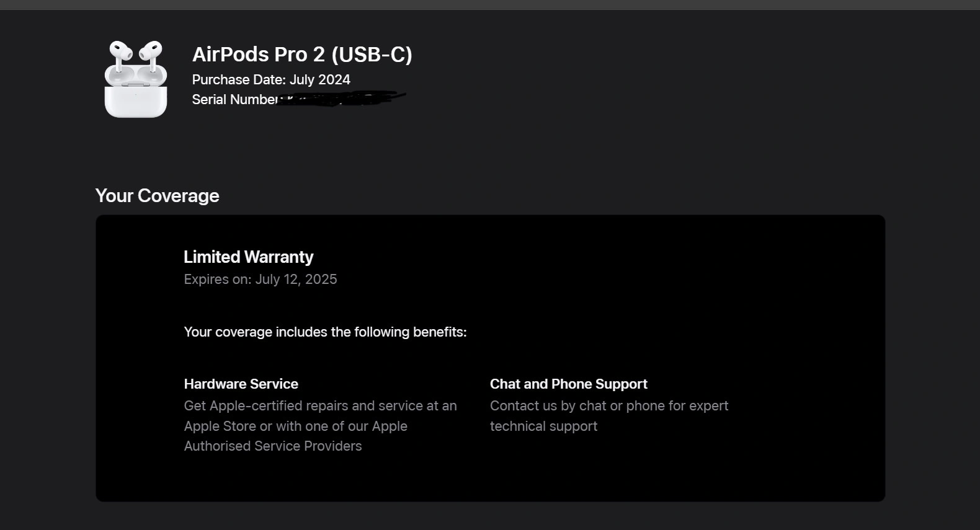
Task: Click the Get Apple-certified repairs description line
Action: point(320,405)
